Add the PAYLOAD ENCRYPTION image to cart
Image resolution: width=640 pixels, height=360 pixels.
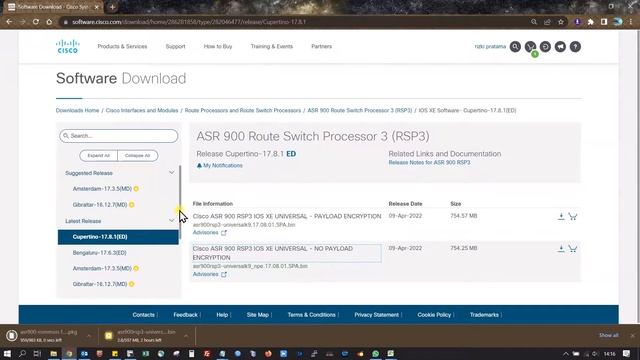[x=573, y=216]
